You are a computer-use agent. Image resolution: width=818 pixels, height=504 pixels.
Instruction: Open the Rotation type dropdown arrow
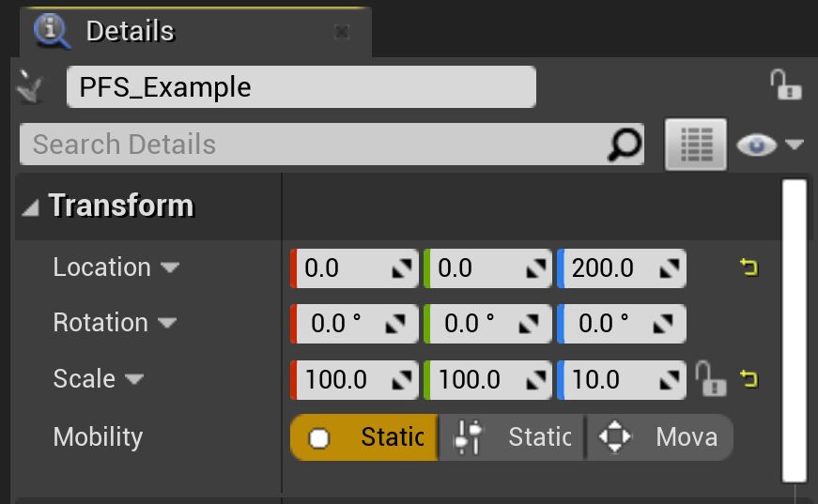coord(166,323)
